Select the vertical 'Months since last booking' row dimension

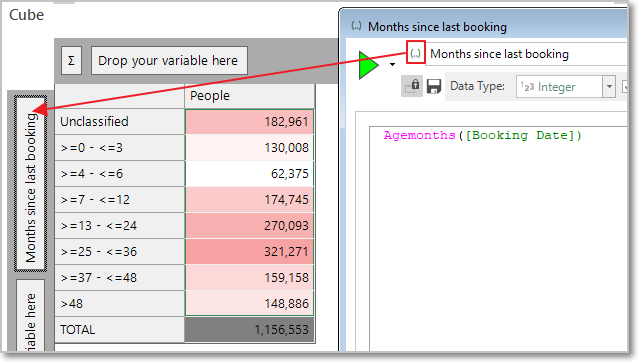[x=31, y=183]
